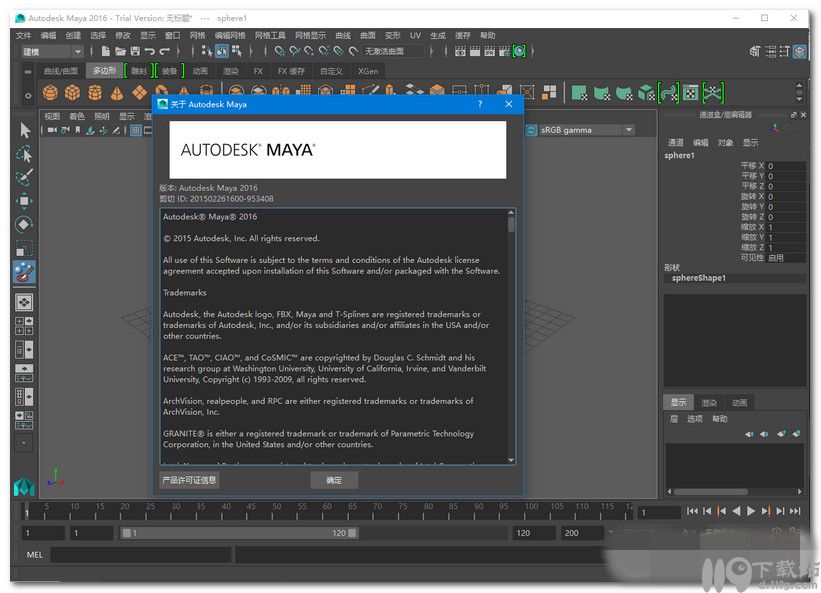The image size is (821, 593).
Task: Toggle the Attribute Editor icon
Action: pyautogui.click(x=770, y=51)
